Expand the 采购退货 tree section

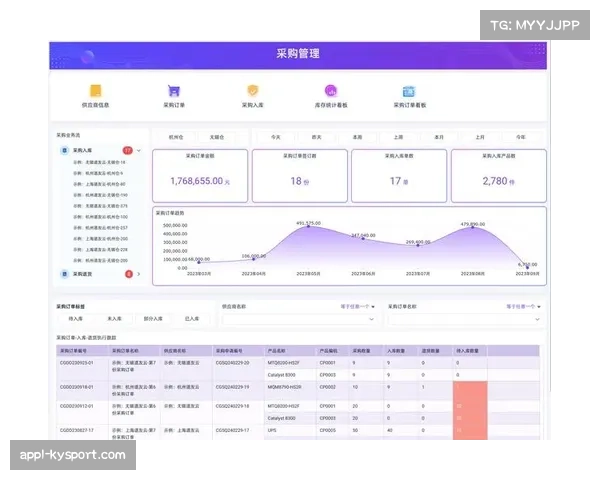[x=139, y=273]
